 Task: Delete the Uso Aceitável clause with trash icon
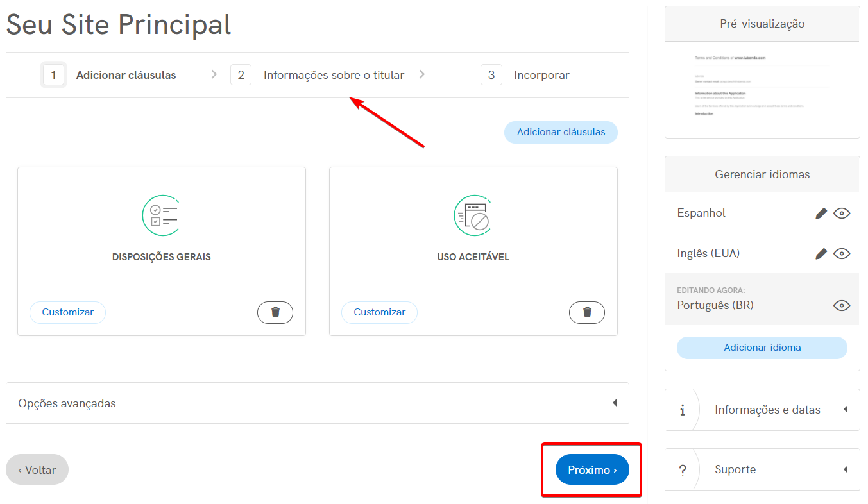(x=586, y=312)
